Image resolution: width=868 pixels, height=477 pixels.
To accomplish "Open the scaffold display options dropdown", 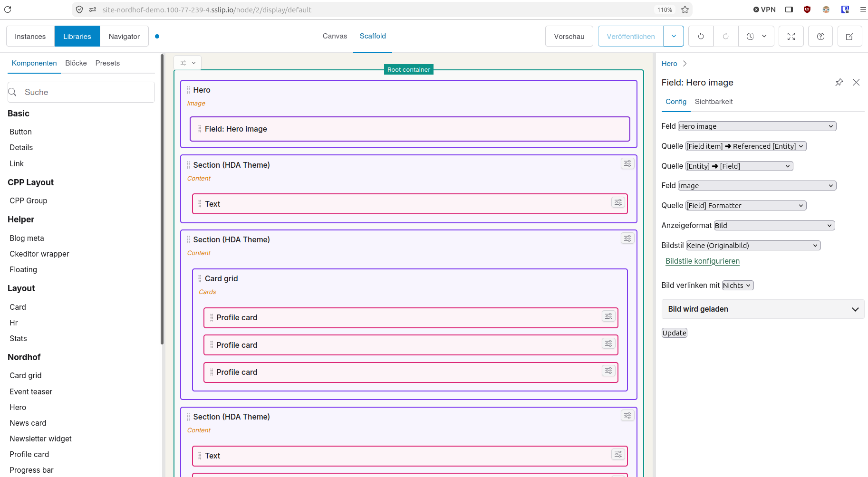I will click(x=188, y=63).
